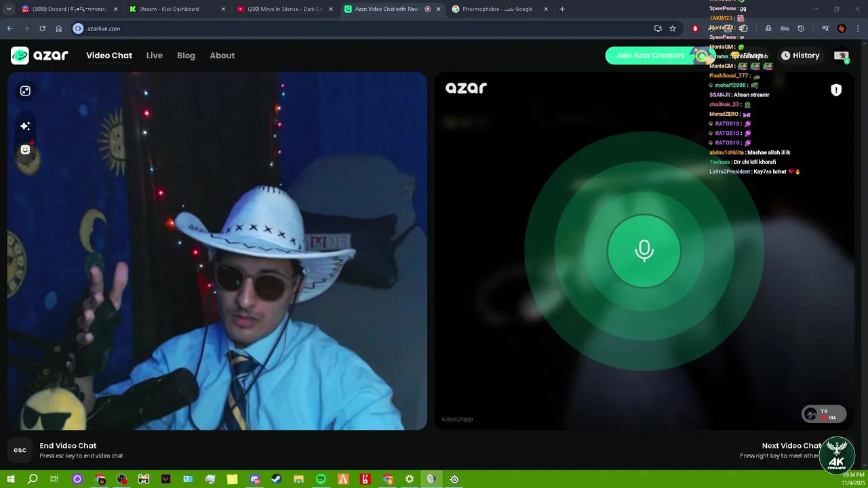This screenshot has width=868, height=488.
Task: Tap the green microphone circle button
Action: point(644,251)
